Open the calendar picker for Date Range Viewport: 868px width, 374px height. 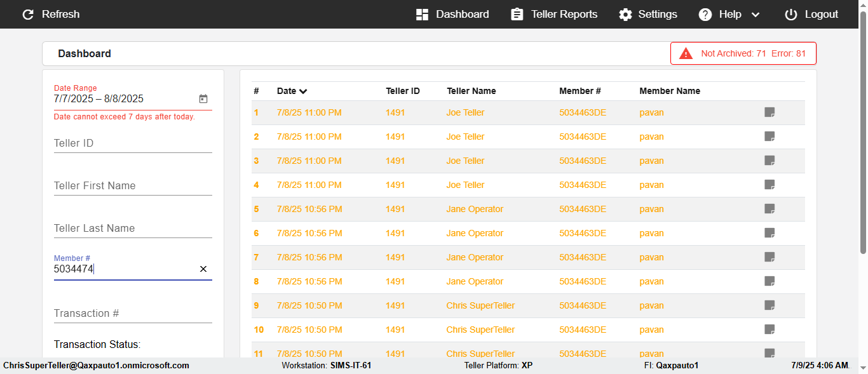click(203, 99)
